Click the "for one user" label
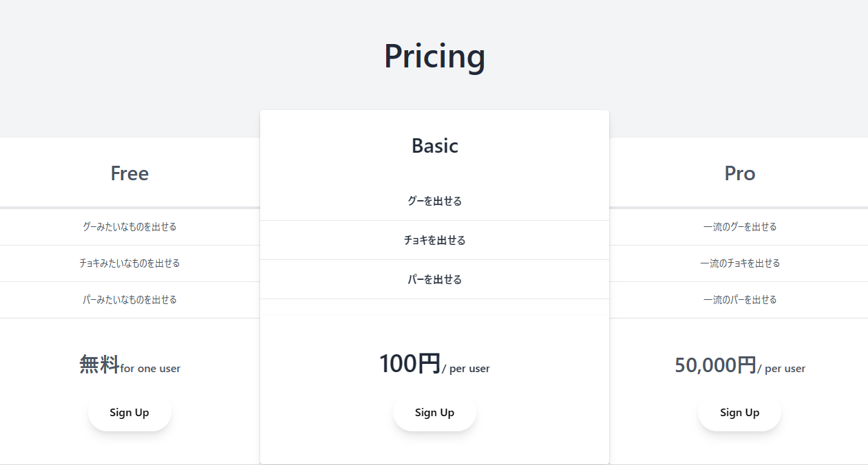 tap(150, 369)
